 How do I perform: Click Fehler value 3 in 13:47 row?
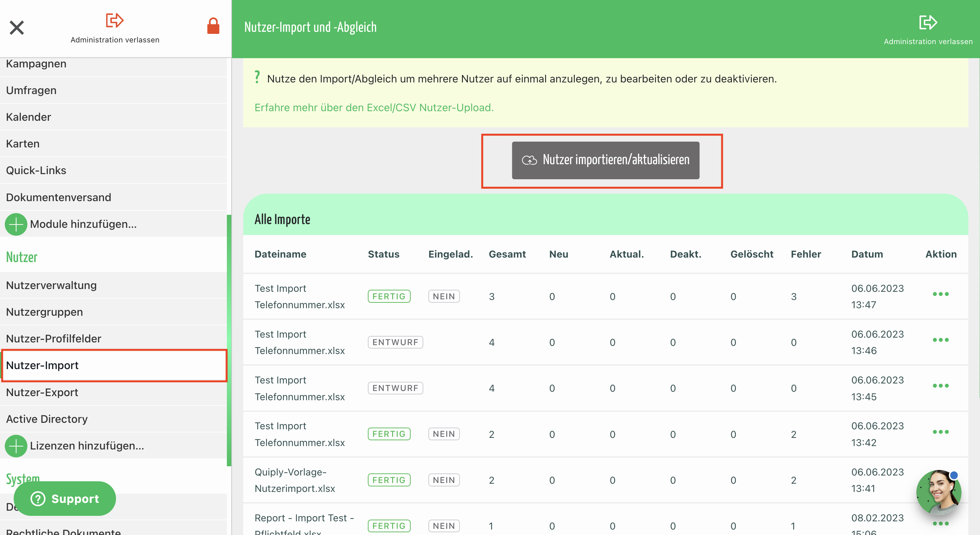pos(794,296)
